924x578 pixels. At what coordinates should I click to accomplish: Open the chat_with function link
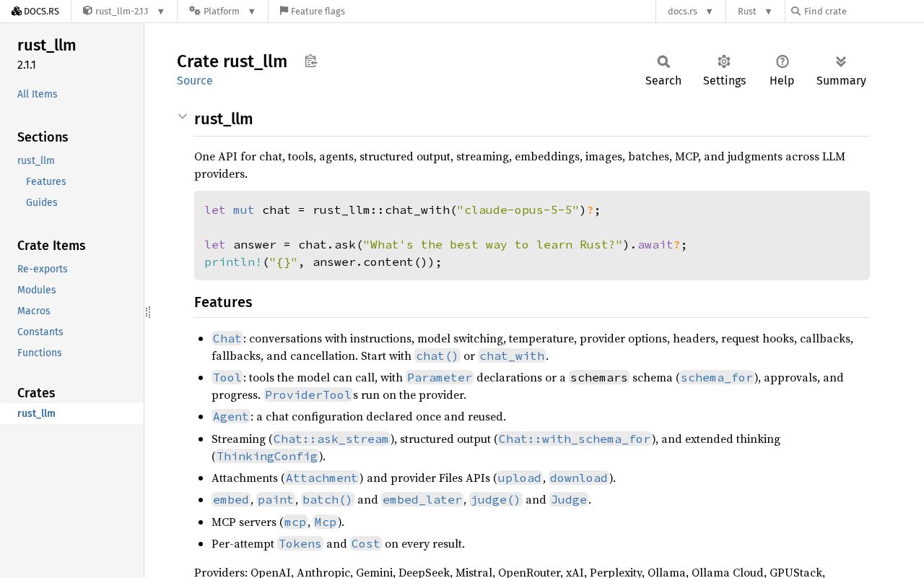[x=512, y=355]
